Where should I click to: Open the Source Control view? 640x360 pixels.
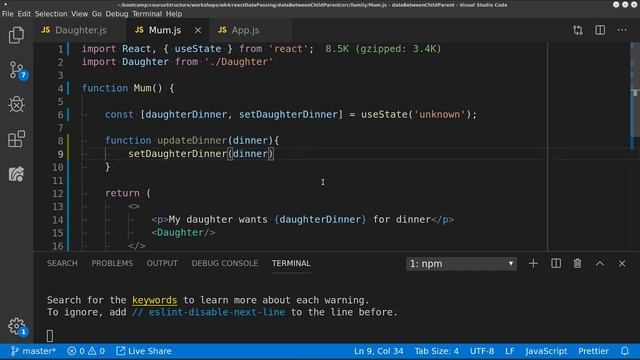coord(16,70)
